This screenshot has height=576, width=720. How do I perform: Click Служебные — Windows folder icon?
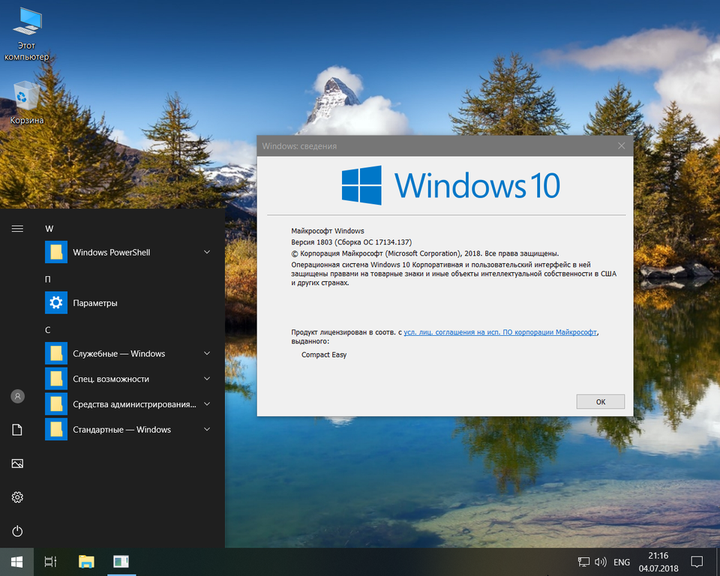pos(56,354)
